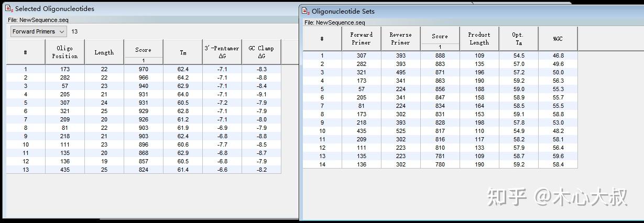Open the Forward Primers dropdown
Image resolution: width=644 pixels, height=223 pixels.
[x=39, y=31]
